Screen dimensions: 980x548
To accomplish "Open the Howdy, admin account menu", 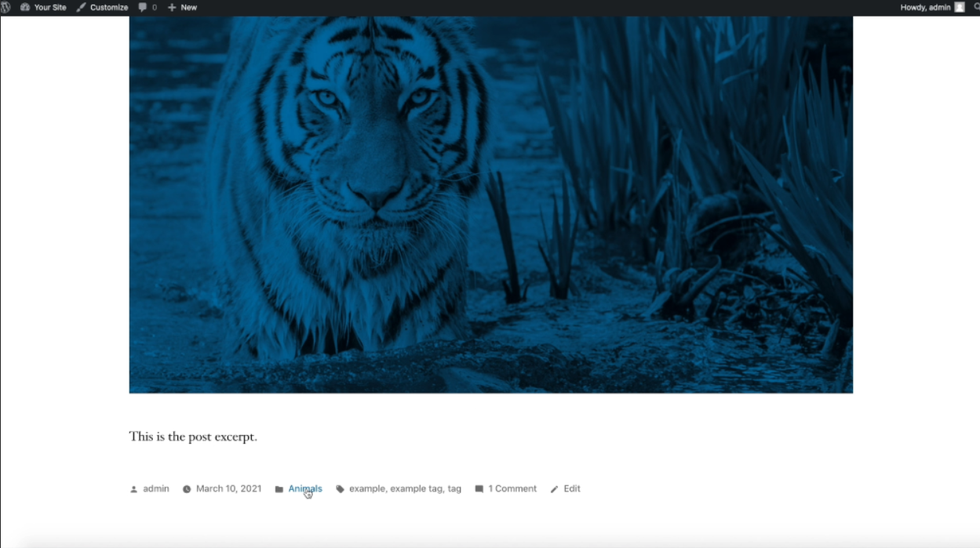I will [x=932, y=7].
